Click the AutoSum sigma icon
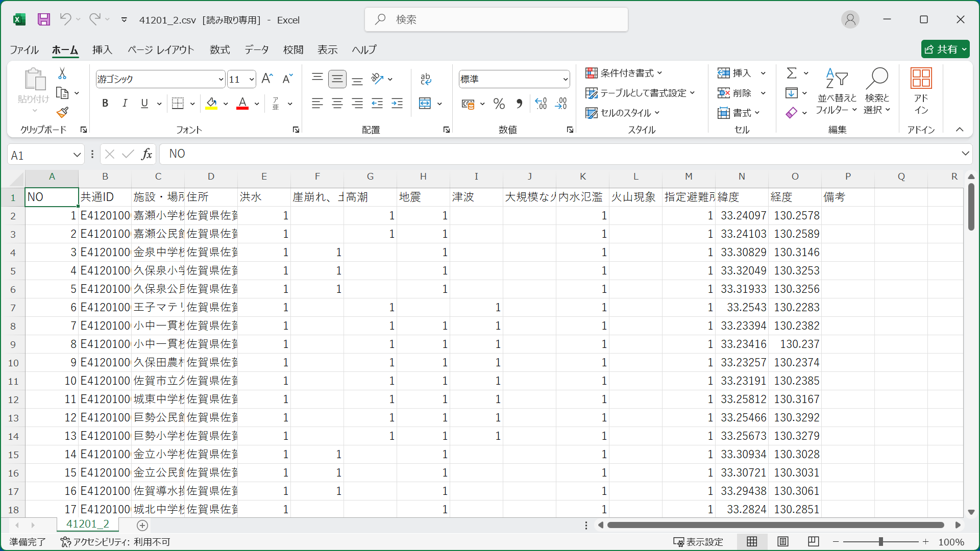The height and width of the screenshot is (551, 980). 791,73
